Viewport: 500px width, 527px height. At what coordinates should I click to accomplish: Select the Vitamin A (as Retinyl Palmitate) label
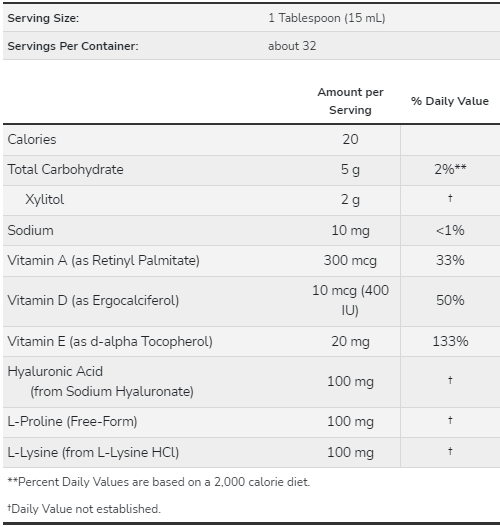(x=103, y=260)
